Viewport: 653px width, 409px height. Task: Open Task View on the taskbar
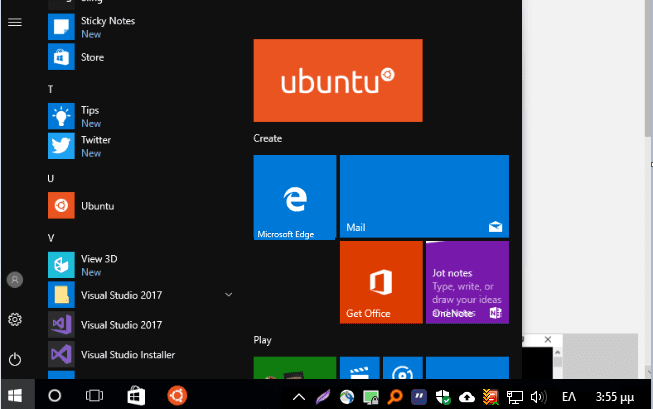94,395
